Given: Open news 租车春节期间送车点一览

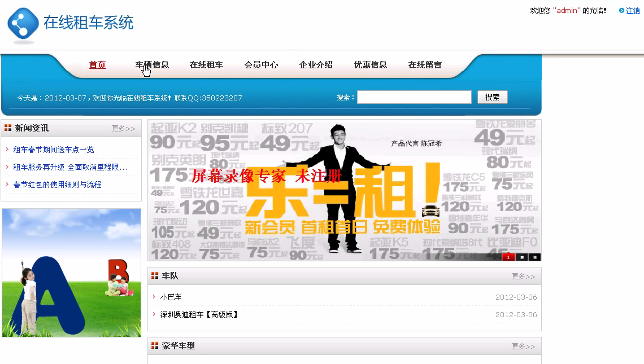Looking at the screenshot, I should (x=54, y=150).
